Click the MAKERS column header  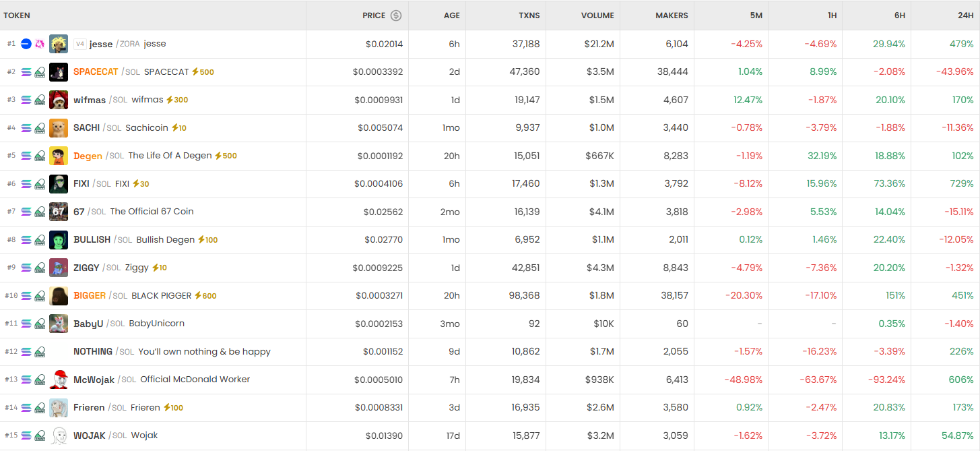click(x=672, y=16)
